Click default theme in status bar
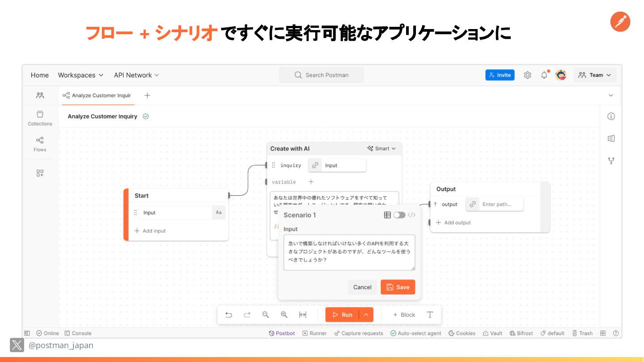644x362 pixels. [x=552, y=333]
